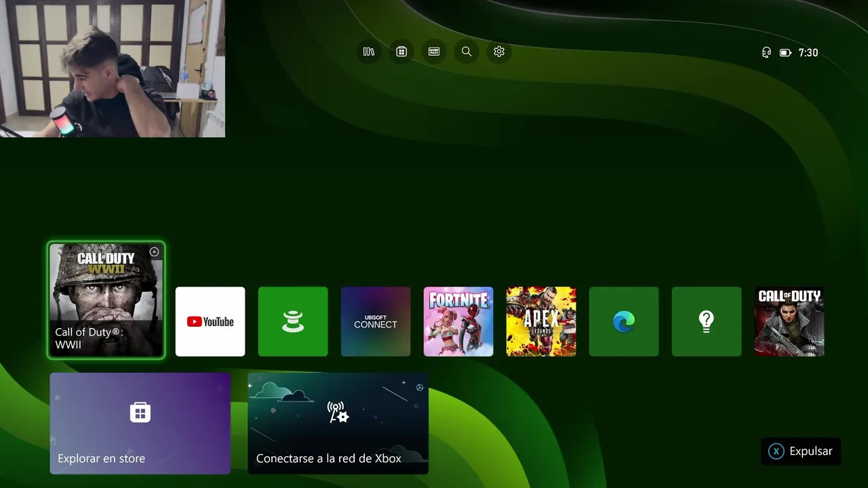The width and height of the screenshot is (868, 488).
Task: Open the Game Pass icon in top bar
Action: pos(434,52)
